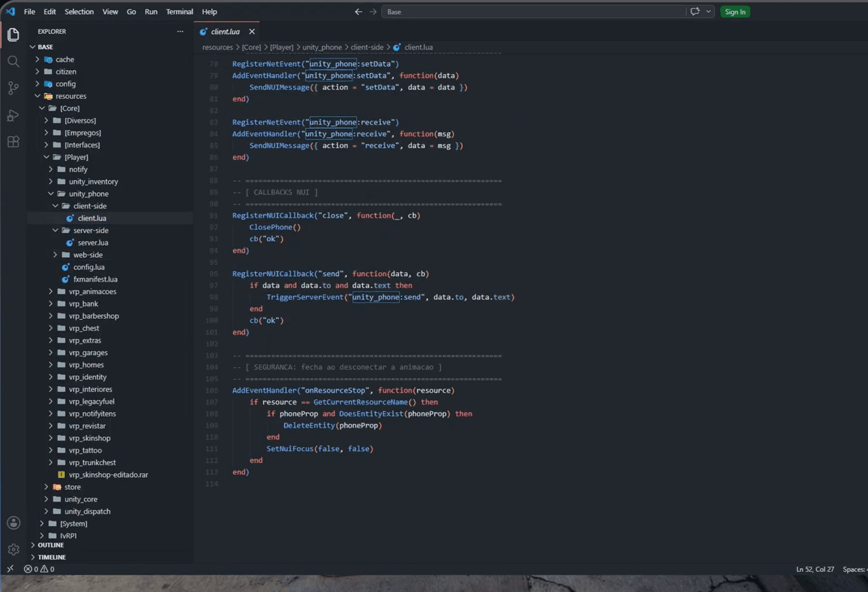Go back with the left arrow
868x592 pixels.
point(358,12)
